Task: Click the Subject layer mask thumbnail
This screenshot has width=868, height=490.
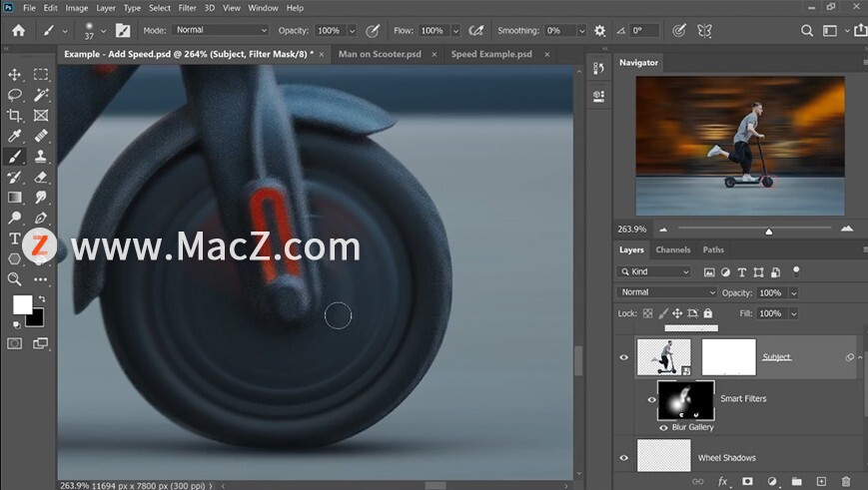Action: 728,357
